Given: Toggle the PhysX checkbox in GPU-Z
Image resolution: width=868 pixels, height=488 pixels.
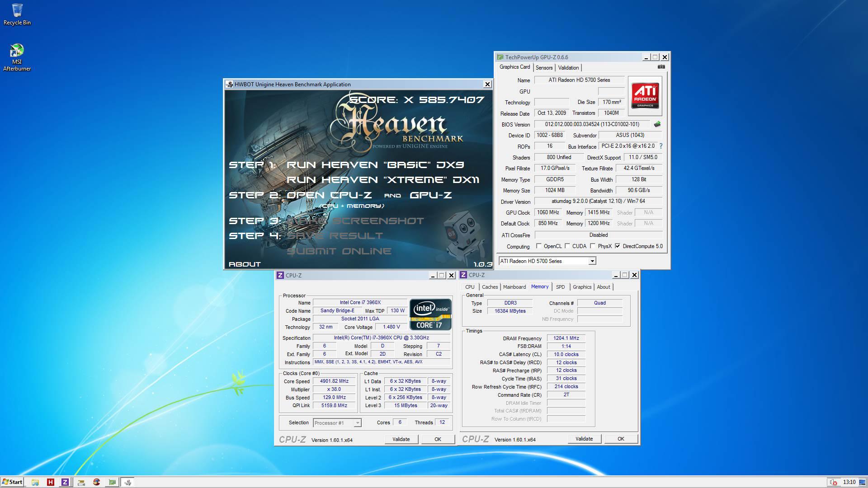Looking at the screenshot, I should (x=593, y=246).
